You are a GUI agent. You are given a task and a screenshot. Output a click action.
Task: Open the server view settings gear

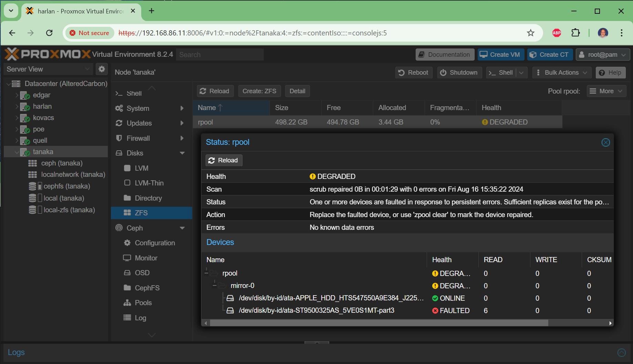102,69
